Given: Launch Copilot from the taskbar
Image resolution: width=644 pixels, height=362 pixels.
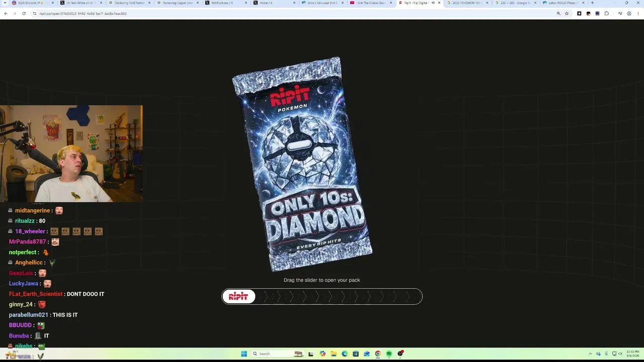Looking at the screenshot, I should tap(323, 354).
